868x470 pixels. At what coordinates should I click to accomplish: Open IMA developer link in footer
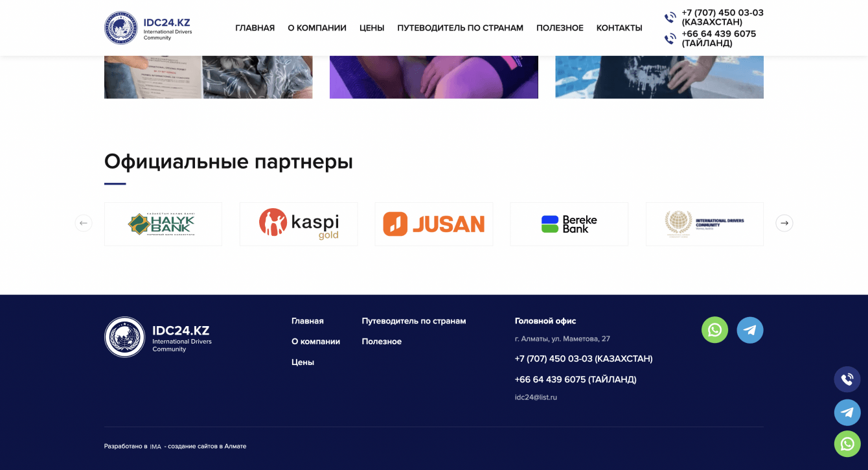155,447
